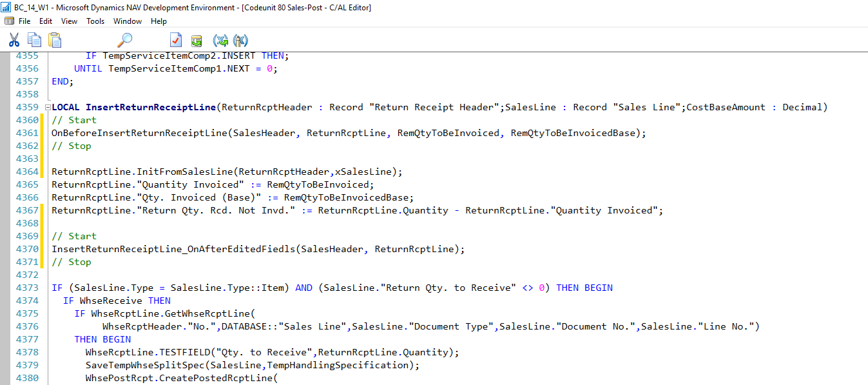Click the Run object toolbar icon
Viewport: 868px width, 385px height.
click(197, 39)
